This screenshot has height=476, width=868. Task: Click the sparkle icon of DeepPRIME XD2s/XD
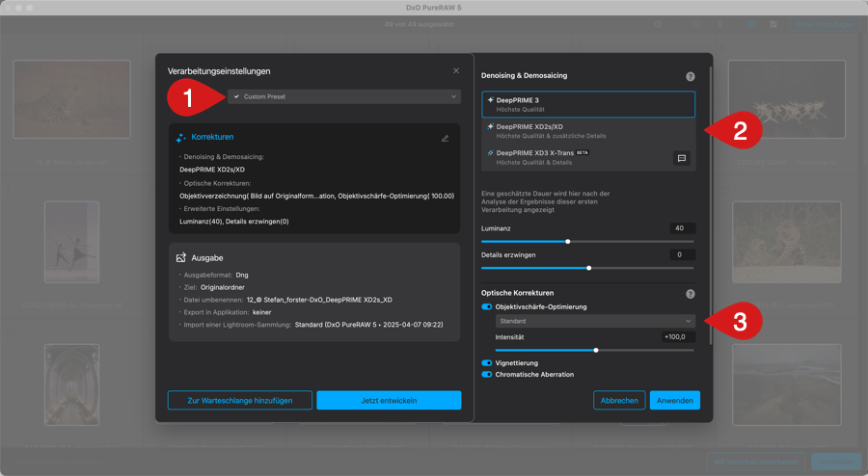point(490,126)
